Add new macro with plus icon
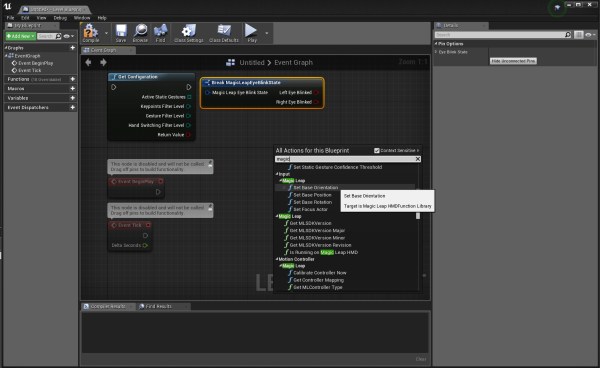 point(72,88)
